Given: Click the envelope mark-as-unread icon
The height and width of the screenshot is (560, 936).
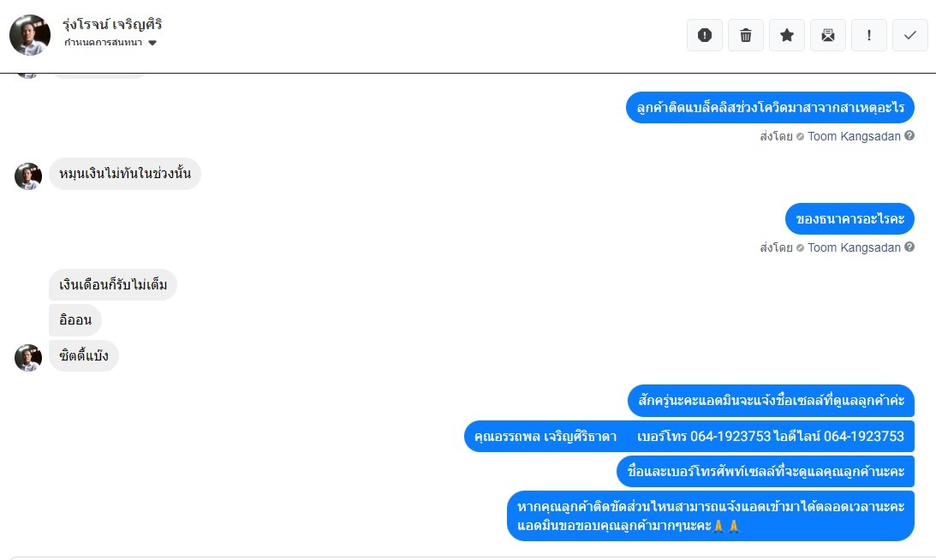Looking at the screenshot, I should (828, 35).
